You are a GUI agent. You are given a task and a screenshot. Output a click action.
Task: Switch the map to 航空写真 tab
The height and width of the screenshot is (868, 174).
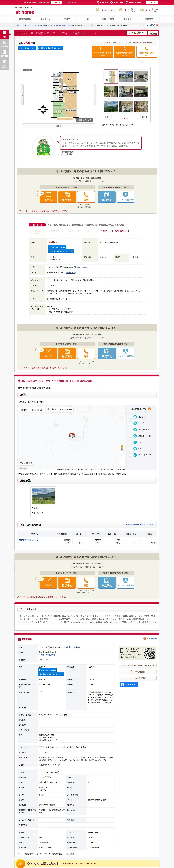pos(37,410)
